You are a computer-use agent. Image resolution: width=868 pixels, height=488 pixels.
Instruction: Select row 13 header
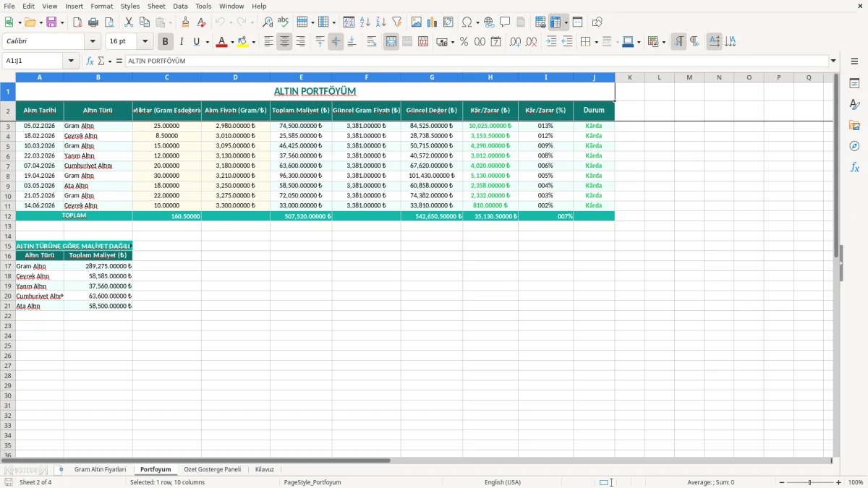point(8,226)
